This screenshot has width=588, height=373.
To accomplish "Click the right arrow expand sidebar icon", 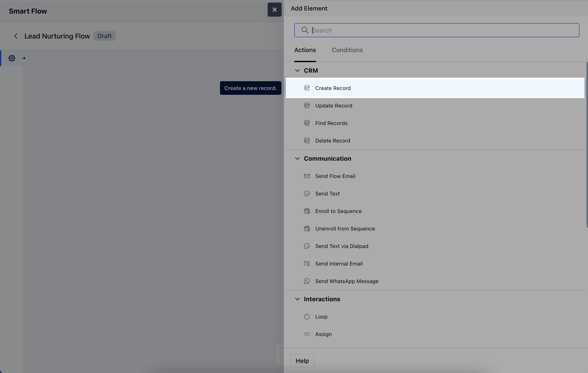I will coord(24,58).
